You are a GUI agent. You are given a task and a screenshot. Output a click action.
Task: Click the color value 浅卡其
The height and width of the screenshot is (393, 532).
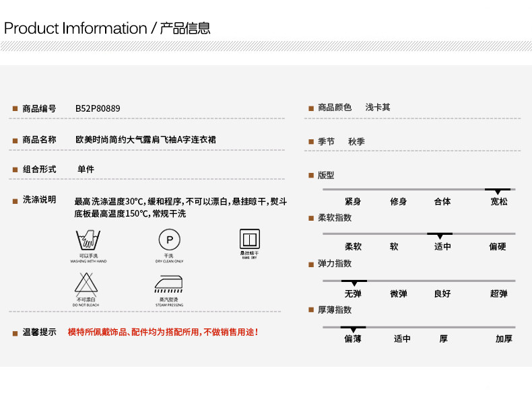tap(378, 107)
